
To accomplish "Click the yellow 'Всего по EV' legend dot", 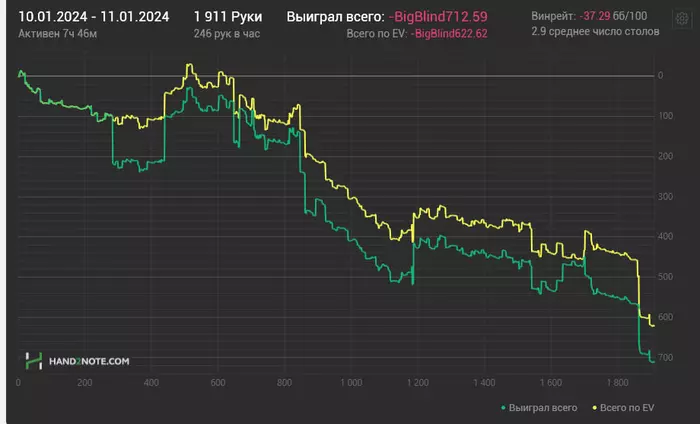I will click(x=595, y=408).
